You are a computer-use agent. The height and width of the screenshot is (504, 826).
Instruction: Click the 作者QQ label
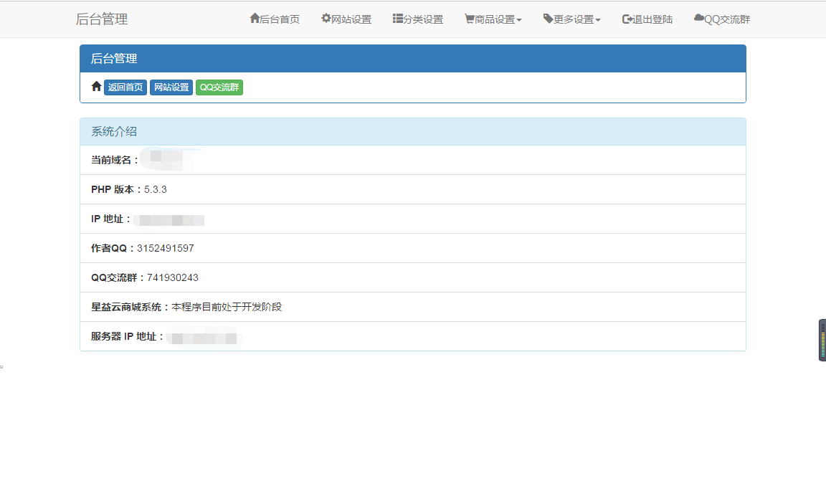(112, 248)
